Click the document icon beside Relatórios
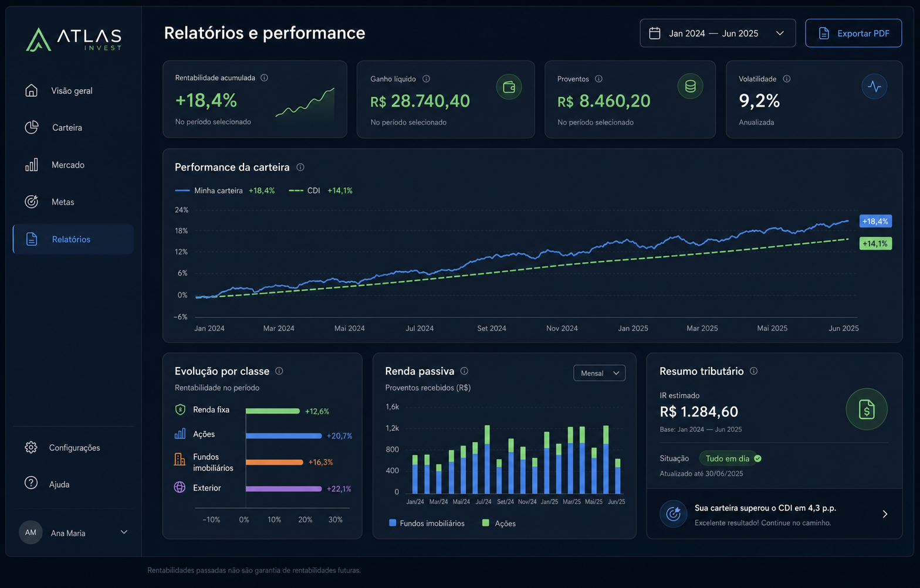 click(x=32, y=239)
